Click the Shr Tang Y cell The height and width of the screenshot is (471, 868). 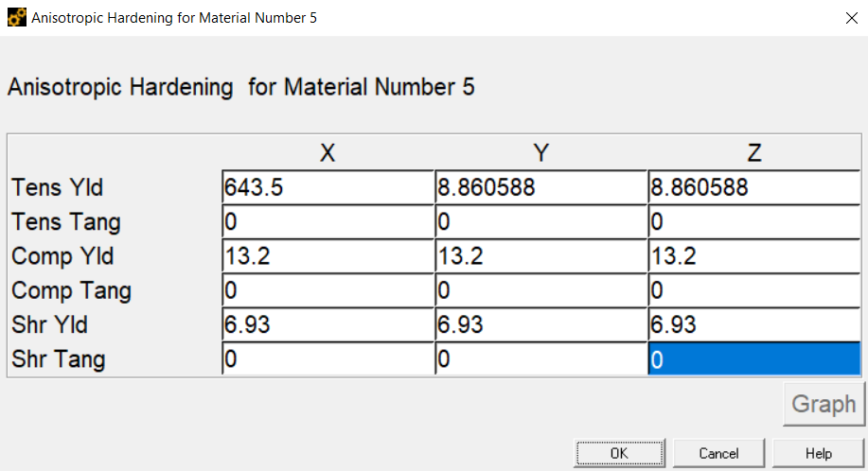pyautogui.click(x=541, y=358)
